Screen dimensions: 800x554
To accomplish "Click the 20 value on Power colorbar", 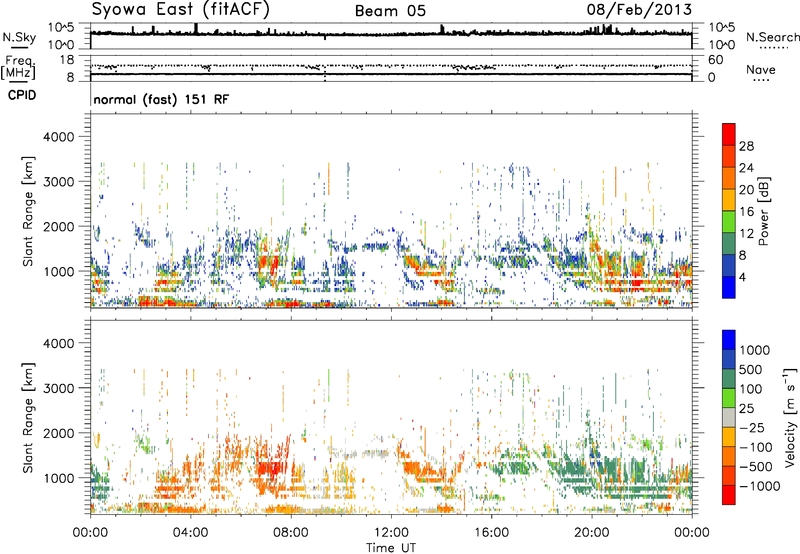I will pos(746,190).
